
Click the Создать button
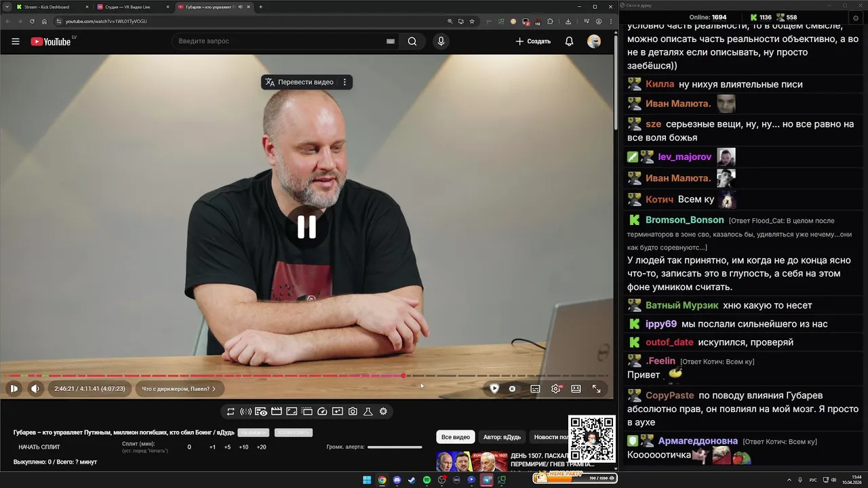[x=533, y=41]
